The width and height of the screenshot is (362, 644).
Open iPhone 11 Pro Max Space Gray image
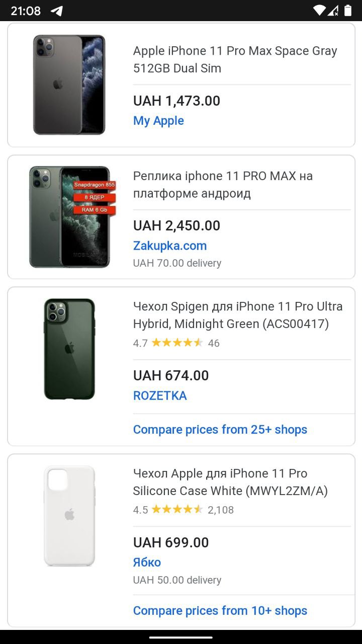(x=69, y=85)
